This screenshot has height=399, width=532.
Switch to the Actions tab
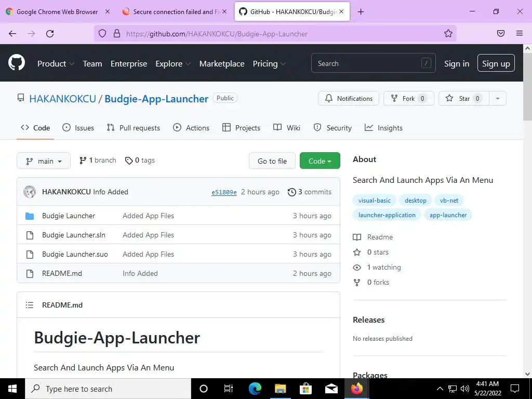pyautogui.click(x=191, y=128)
